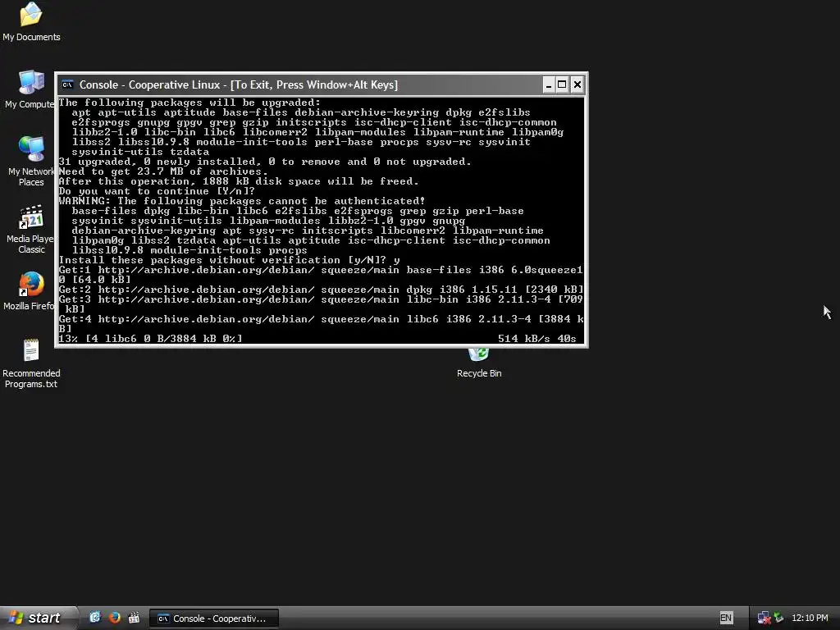Click the Start button
Viewport: 840px width, 630px height.
tap(38, 618)
